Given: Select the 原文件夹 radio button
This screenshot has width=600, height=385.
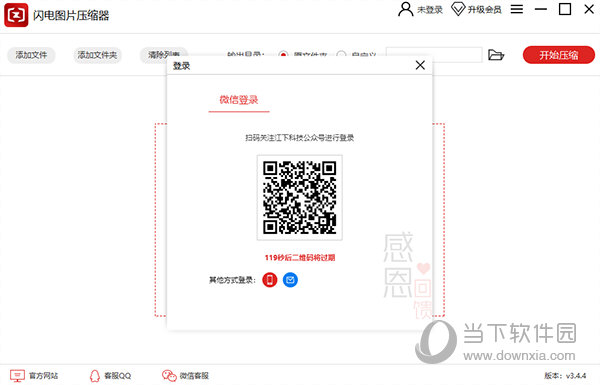Looking at the screenshot, I should (283, 55).
